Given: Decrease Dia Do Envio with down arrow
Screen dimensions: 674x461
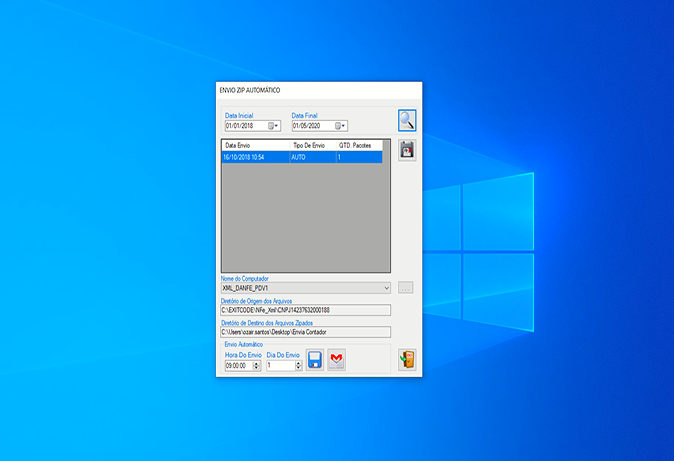Looking at the screenshot, I should tap(298, 368).
